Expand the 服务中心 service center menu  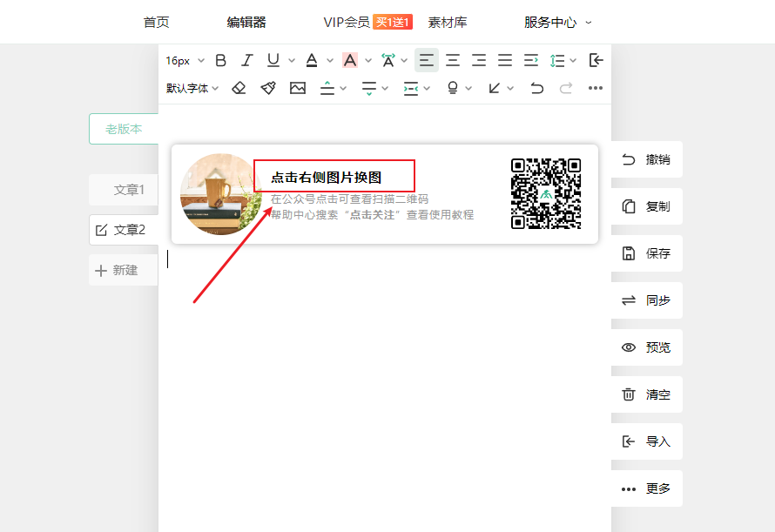[x=557, y=23]
